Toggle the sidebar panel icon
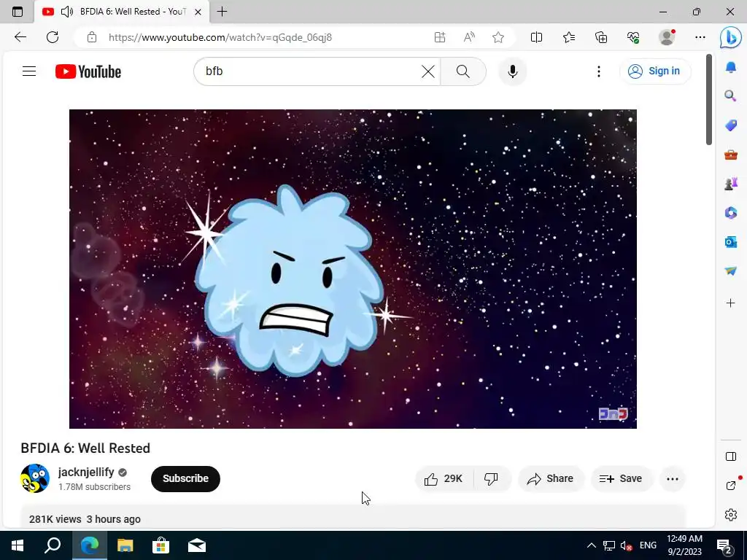 [x=731, y=456]
